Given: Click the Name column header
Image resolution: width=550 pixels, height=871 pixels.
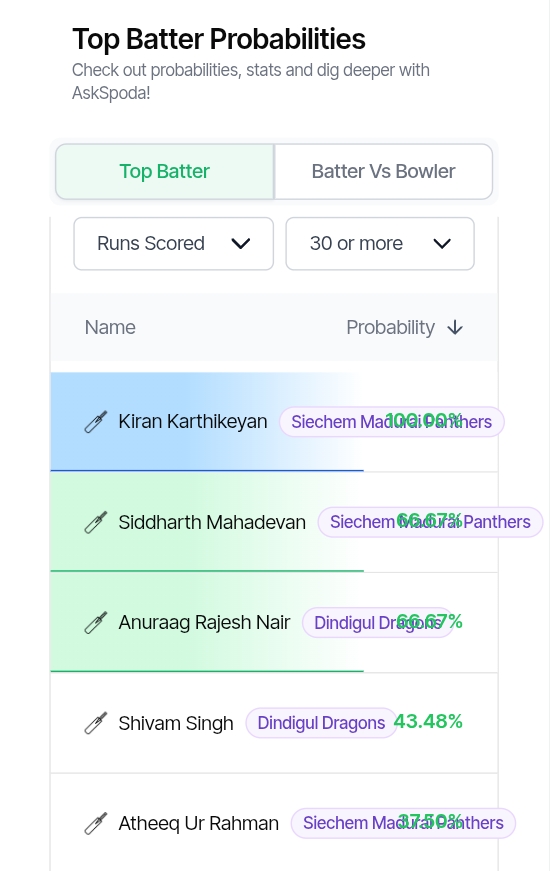Looking at the screenshot, I should tap(110, 328).
